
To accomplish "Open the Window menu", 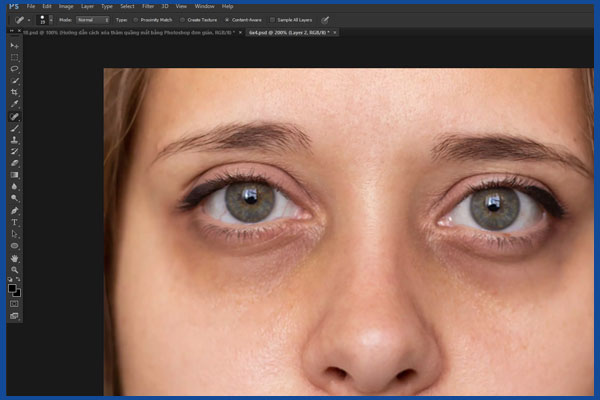I will tap(203, 6).
